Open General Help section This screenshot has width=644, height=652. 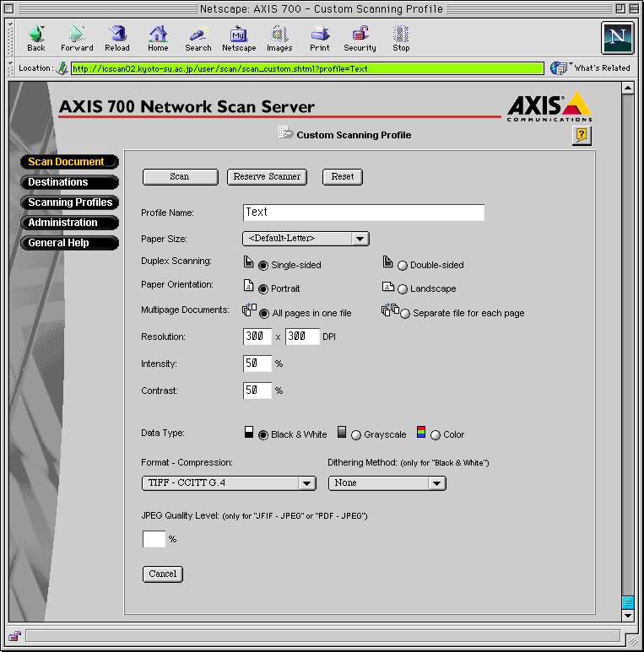69,243
